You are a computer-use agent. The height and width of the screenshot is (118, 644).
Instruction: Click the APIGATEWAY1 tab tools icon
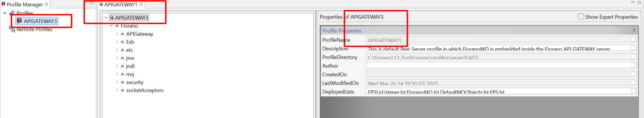click(x=101, y=4)
